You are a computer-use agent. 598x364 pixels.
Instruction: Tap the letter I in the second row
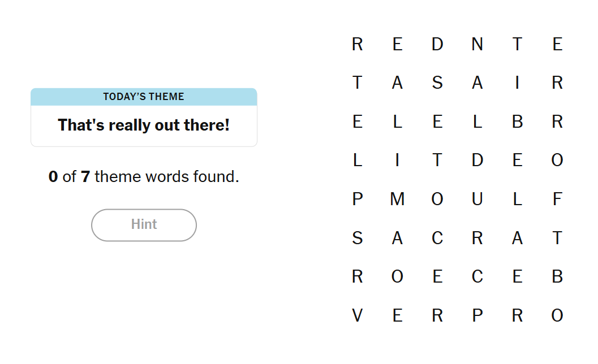click(x=517, y=83)
